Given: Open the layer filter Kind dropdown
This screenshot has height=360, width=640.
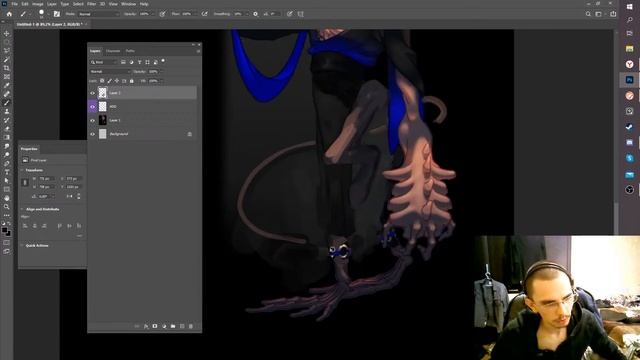Looking at the screenshot, I should pyautogui.click(x=104, y=62).
